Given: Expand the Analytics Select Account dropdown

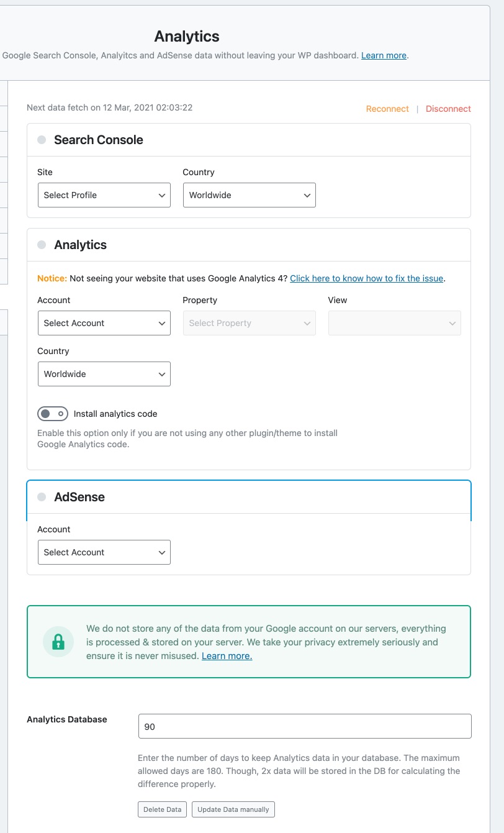Looking at the screenshot, I should click(104, 323).
